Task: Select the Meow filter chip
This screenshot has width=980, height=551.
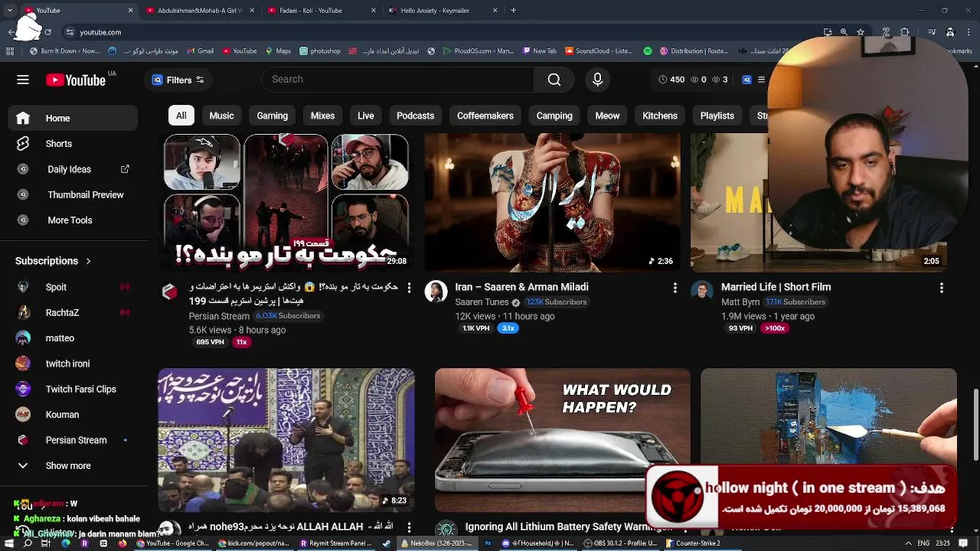Action: tap(607, 116)
